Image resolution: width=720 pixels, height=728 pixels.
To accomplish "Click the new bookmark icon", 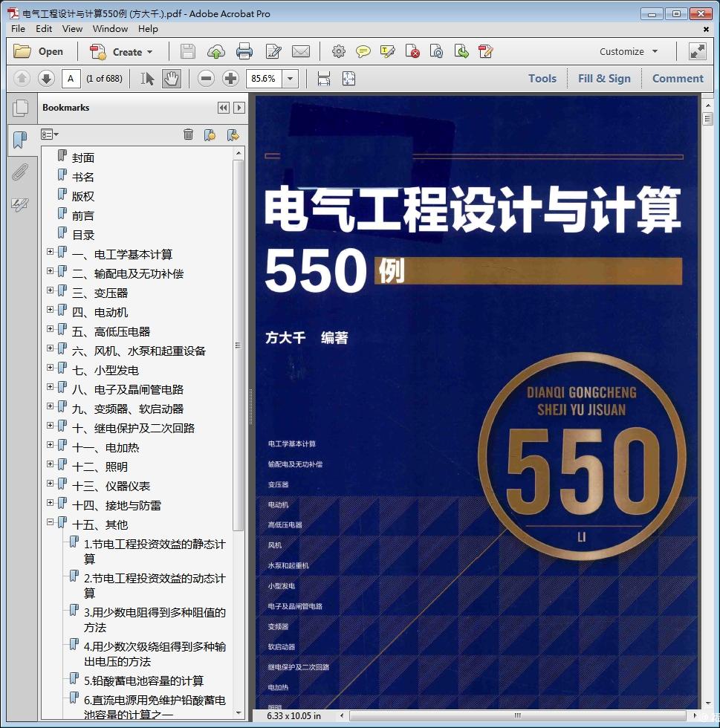I will click(210, 134).
